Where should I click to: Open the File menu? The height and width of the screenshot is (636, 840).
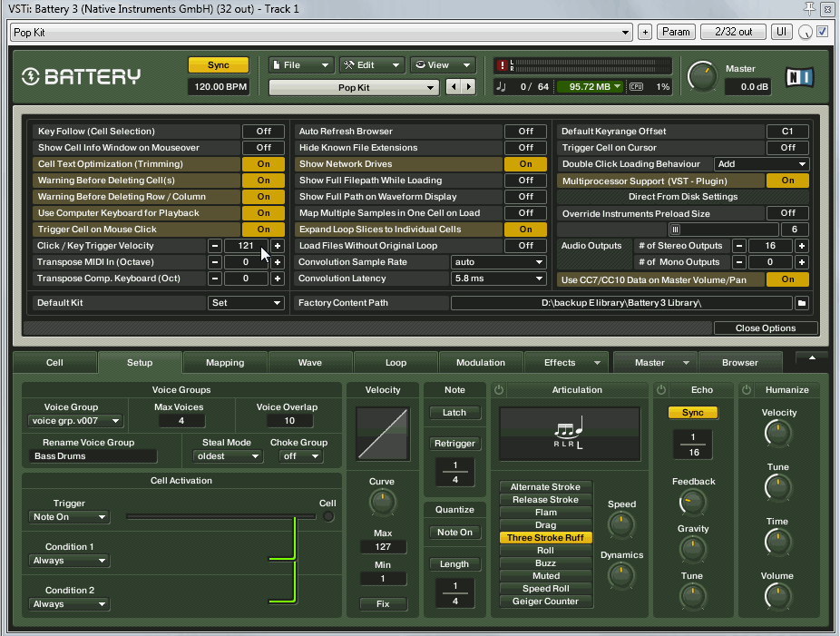[x=301, y=64]
